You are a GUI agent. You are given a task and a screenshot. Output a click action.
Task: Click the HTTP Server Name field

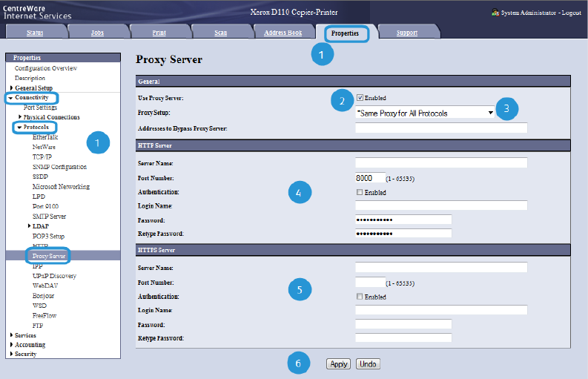tap(441, 163)
